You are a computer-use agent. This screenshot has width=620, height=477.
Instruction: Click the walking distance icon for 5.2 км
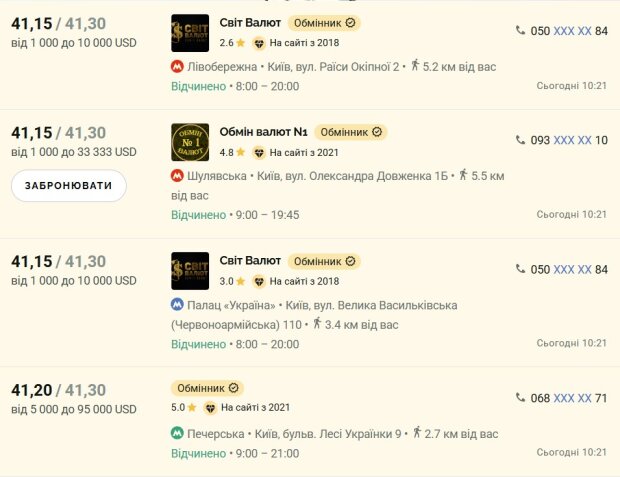[x=415, y=65]
